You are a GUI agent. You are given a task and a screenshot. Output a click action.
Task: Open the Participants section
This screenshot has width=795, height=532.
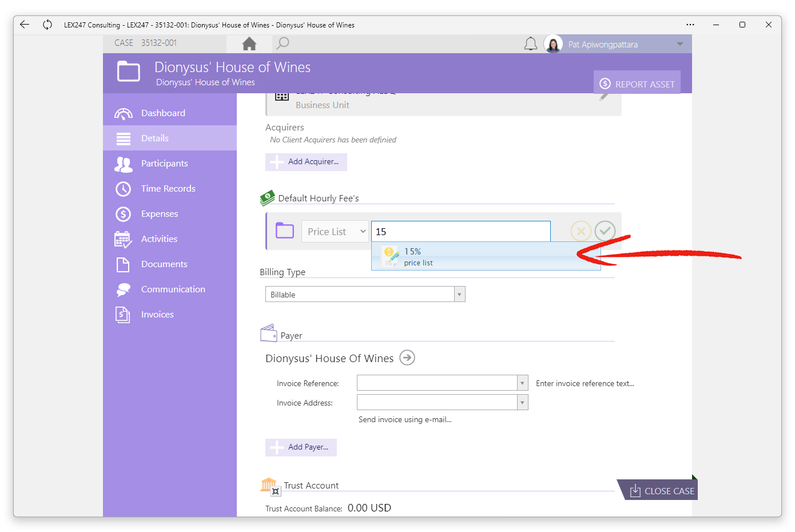click(170, 163)
